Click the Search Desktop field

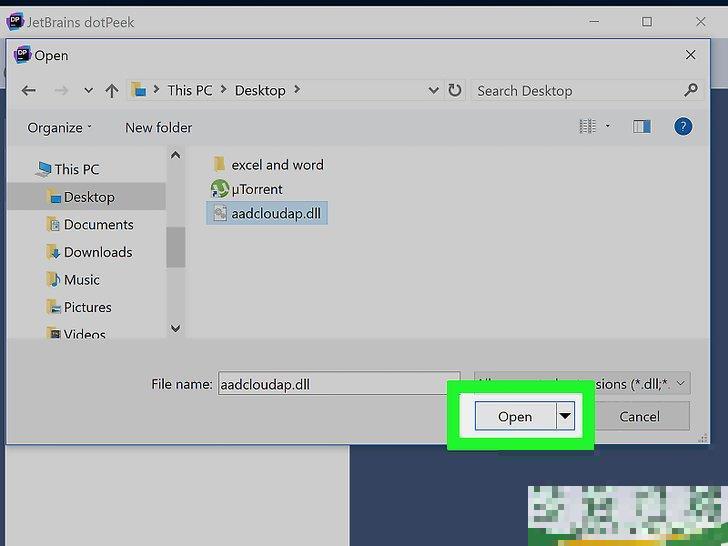click(x=580, y=91)
